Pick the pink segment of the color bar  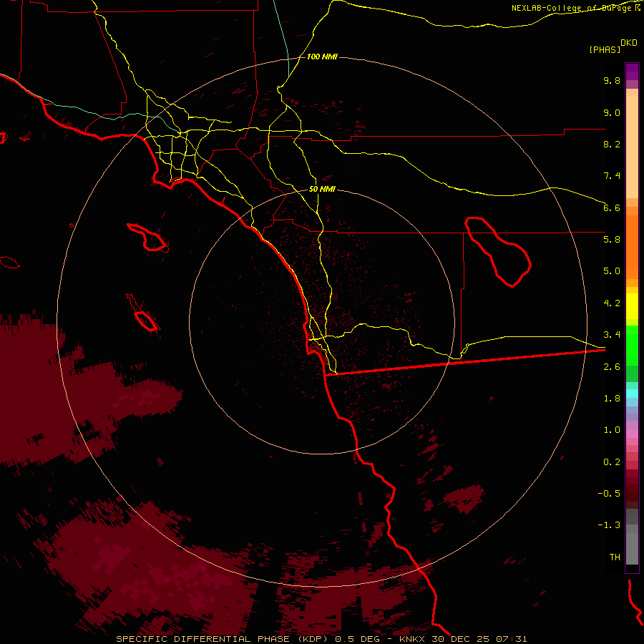[632, 434]
